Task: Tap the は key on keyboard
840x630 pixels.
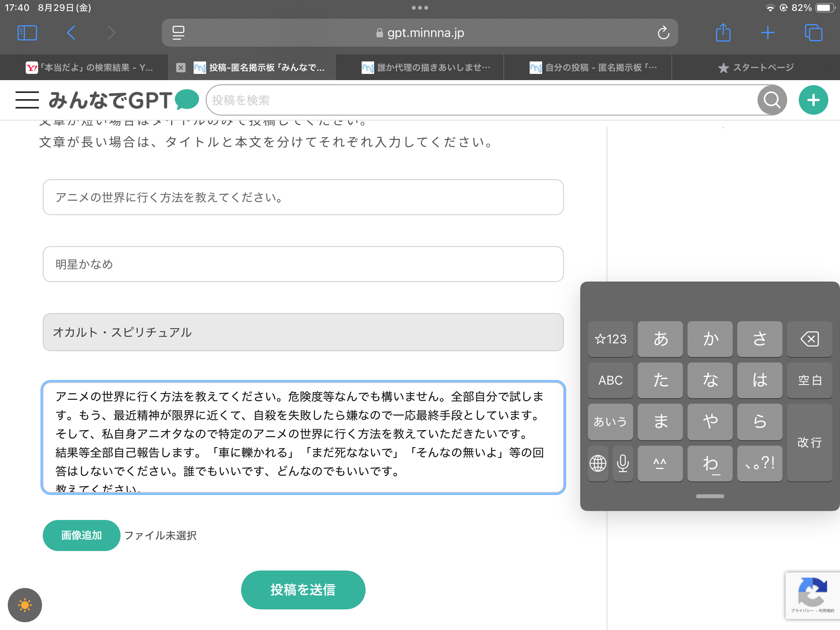Action: pos(760,380)
